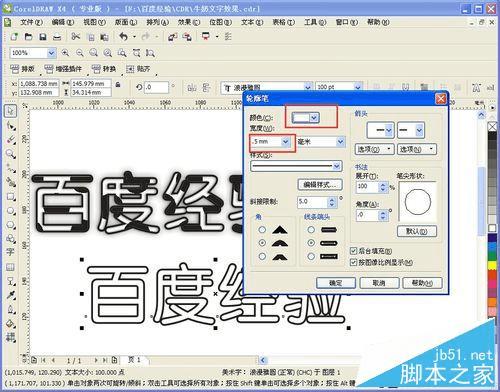
Task: Select the Pick tool in toolbox
Action: [10, 111]
